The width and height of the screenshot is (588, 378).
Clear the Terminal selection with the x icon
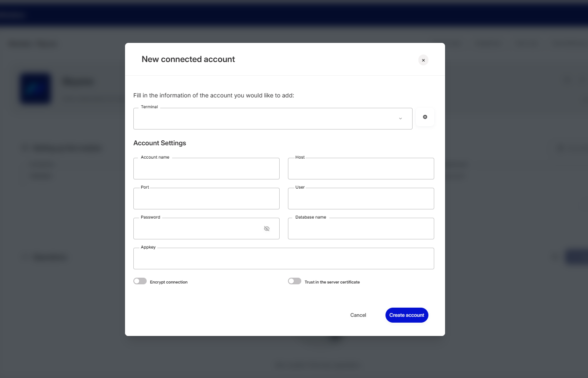(425, 117)
